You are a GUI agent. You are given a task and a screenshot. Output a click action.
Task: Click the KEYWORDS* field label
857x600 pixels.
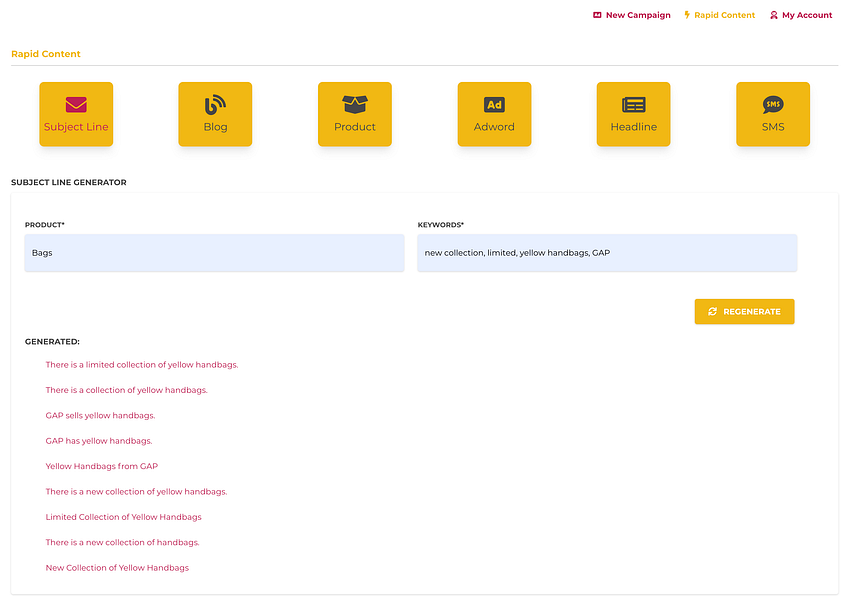pos(441,225)
